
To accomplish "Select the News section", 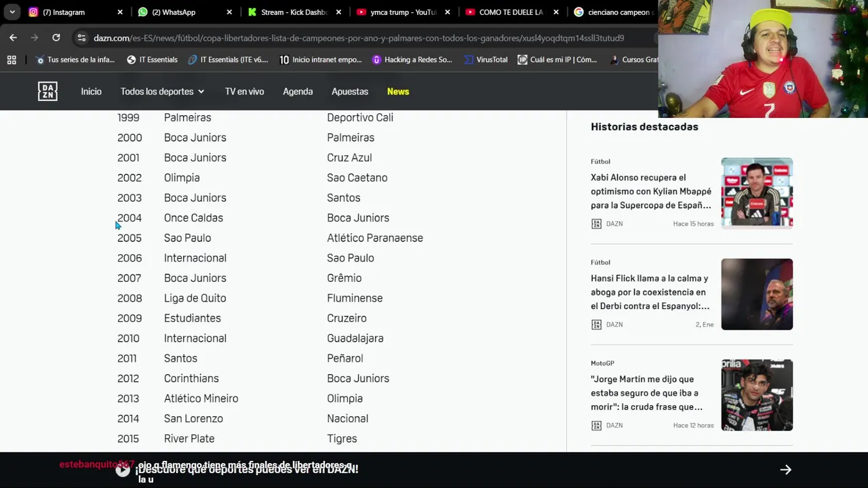I will (398, 91).
